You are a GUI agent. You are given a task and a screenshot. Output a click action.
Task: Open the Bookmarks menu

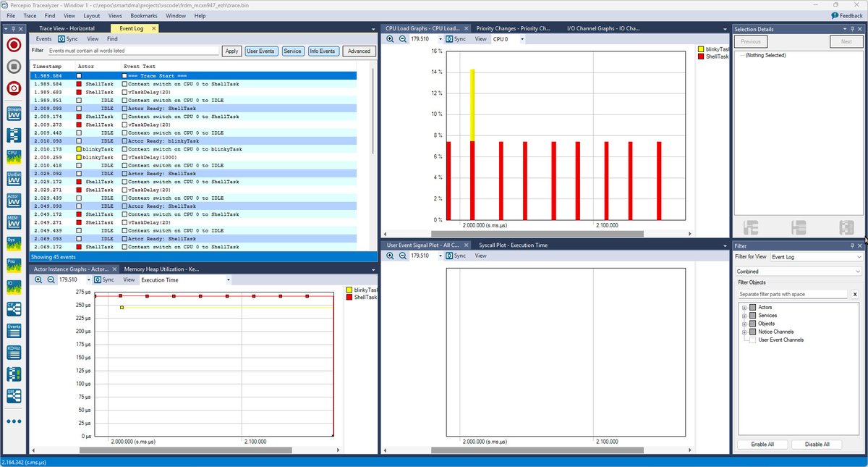pos(144,15)
